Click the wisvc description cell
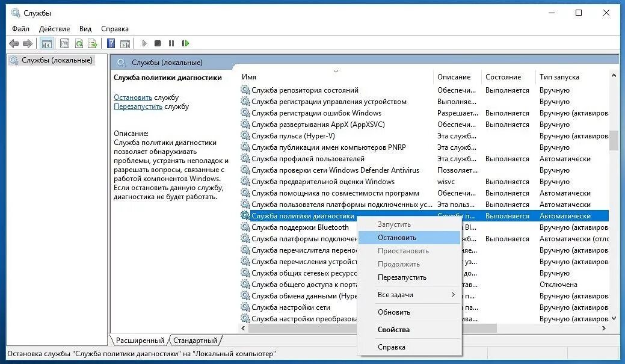Viewport: 625px width, 364px height. coord(446,182)
